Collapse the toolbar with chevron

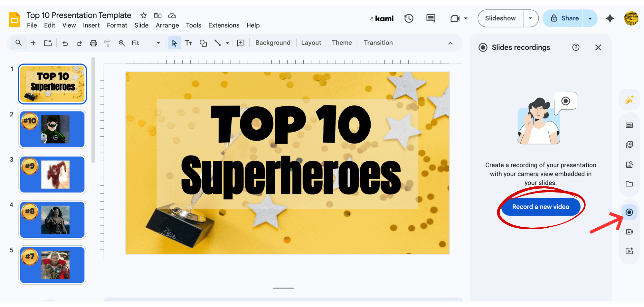pos(450,43)
